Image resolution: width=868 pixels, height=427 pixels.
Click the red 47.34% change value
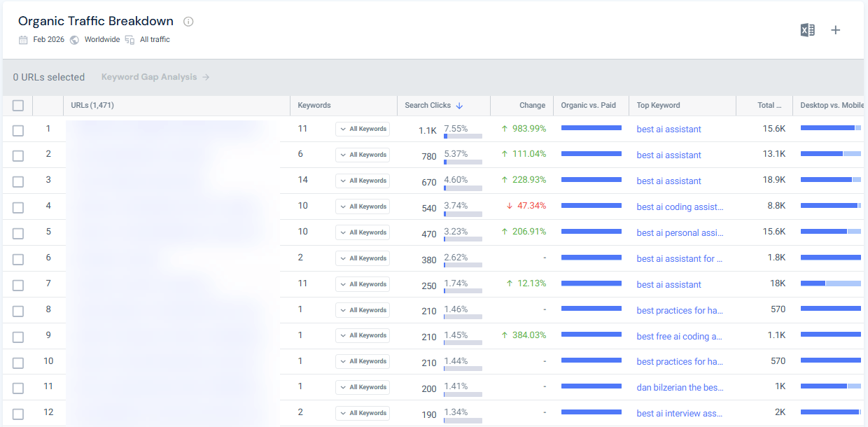531,206
